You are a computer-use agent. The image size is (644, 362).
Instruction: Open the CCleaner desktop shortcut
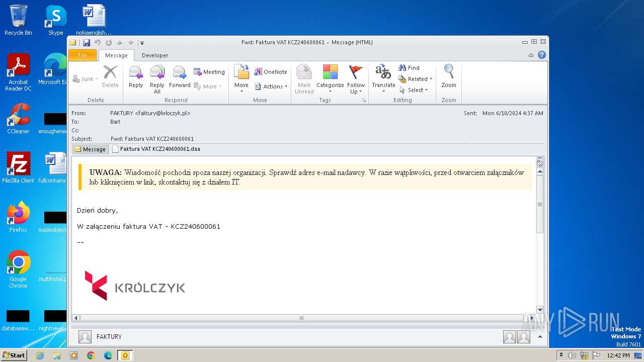[18, 119]
